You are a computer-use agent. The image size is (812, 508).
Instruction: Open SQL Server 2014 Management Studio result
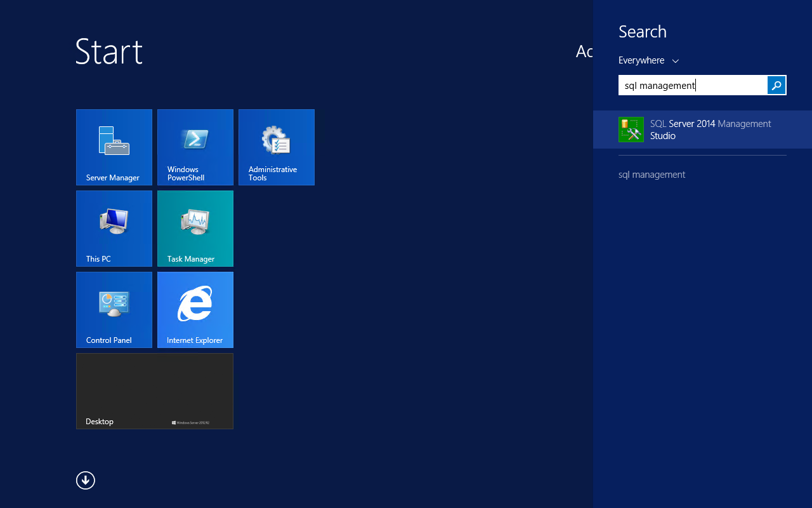click(710, 129)
